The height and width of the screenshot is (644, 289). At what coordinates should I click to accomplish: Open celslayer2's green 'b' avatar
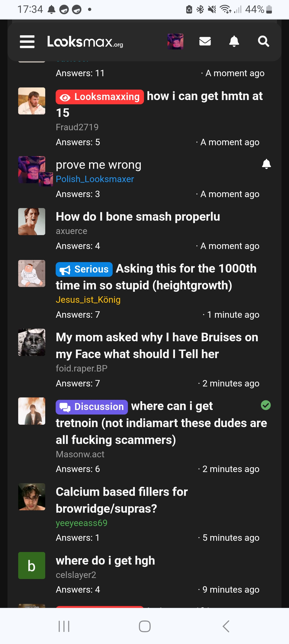tap(31, 566)
